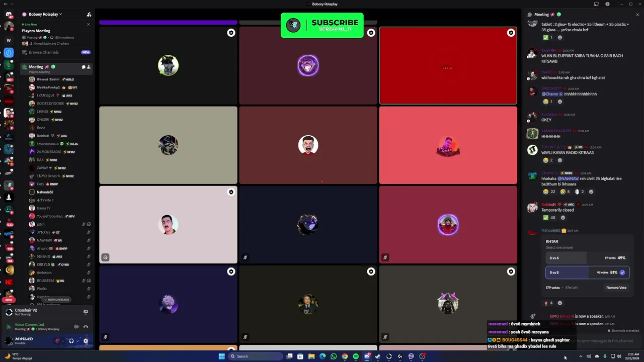Open audience icon on red speaker tile
The width and height of the screenshot is (644, 362).
pyautogui.click(x=511, y=33)
